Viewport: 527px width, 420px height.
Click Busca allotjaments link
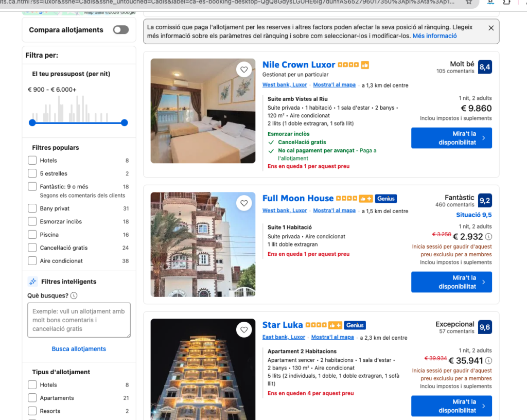pyautogui.click(x=79, y=349)
